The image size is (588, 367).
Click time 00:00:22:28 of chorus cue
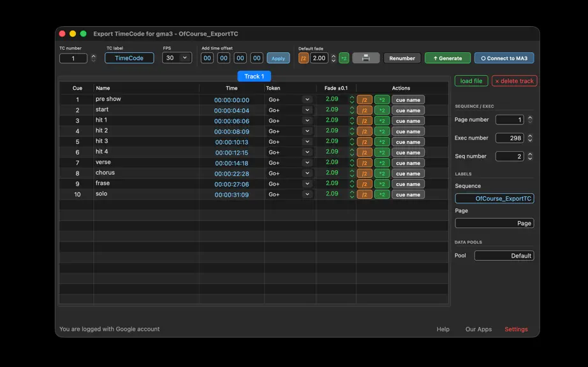click(232, 174)
